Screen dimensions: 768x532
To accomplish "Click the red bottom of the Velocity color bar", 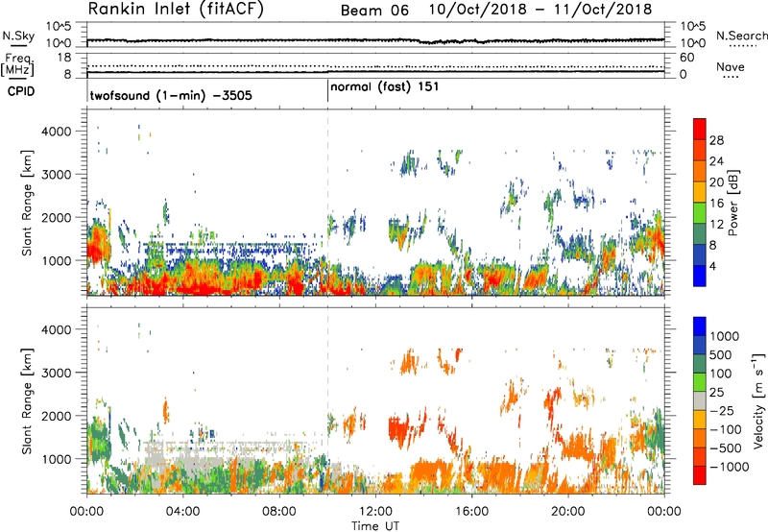I will [700, 475].
